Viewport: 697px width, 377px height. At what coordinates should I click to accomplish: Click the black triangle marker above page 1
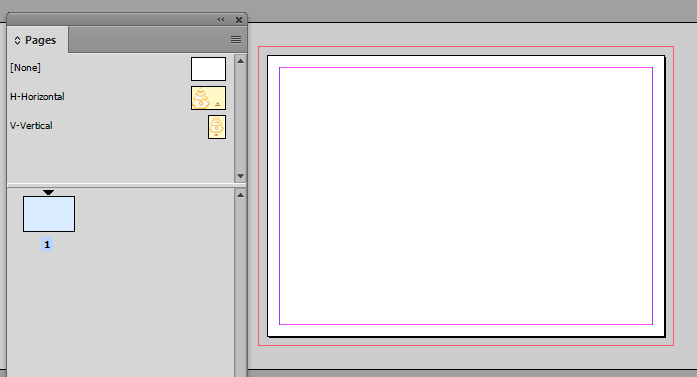click(48, 193)
